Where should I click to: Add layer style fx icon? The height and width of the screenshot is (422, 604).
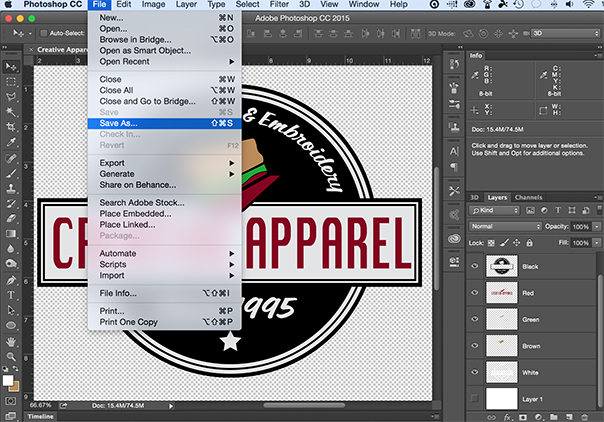coord(507,417)
